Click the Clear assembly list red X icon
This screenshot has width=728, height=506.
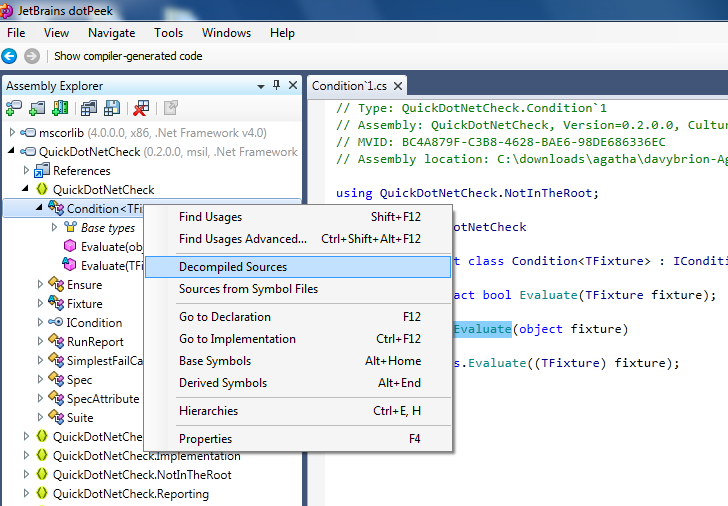point(141,108)
